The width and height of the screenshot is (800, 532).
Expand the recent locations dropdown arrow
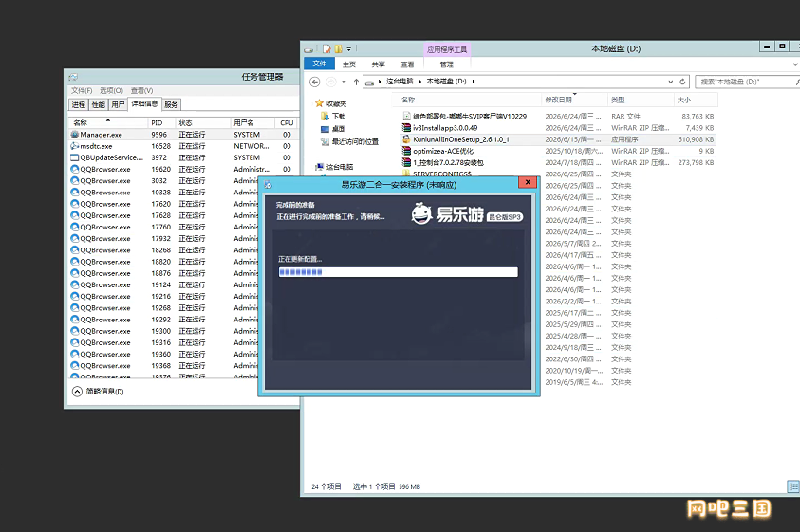[344, 82]
